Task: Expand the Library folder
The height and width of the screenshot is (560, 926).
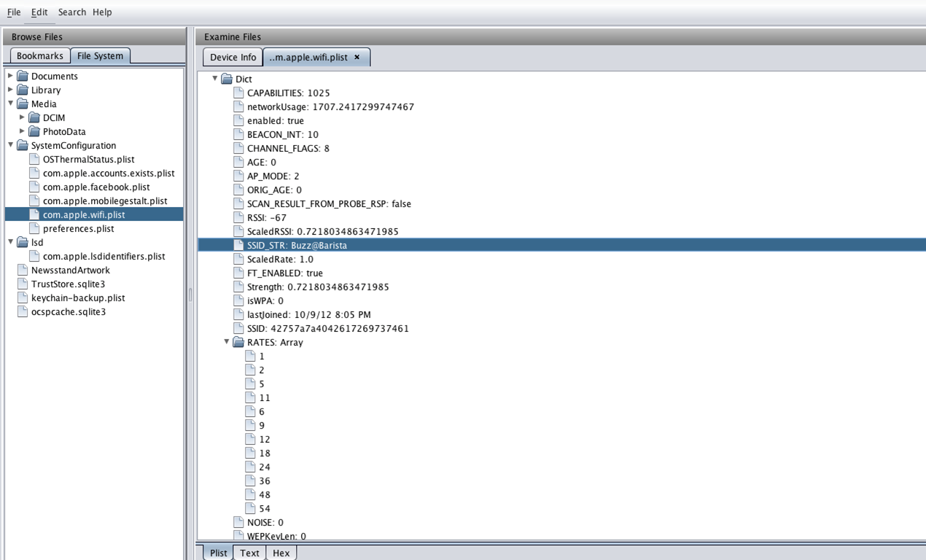Action: pyautogui.click(x=10, y=90)
